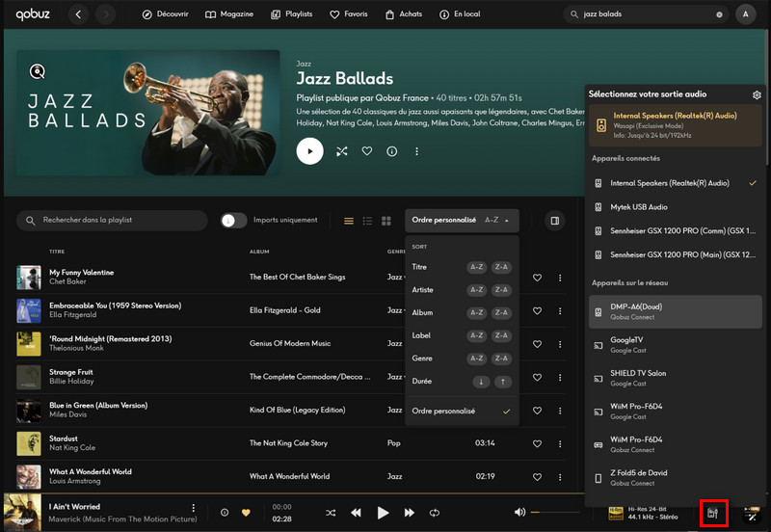Open the Favoris section
The height and width of the screenshot is (532, 771).
pyautogui.click(x=349, y=14)
